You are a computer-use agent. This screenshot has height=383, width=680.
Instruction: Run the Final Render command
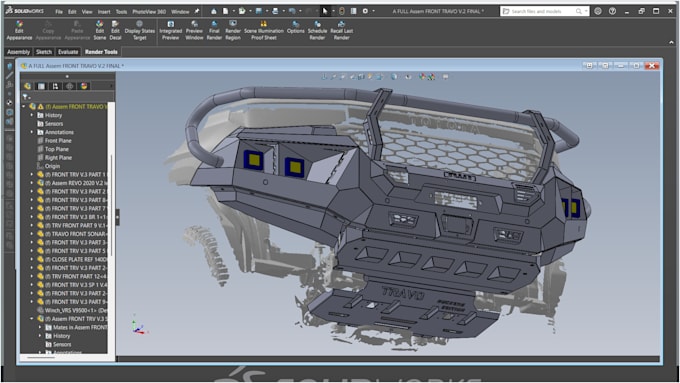[x=214, y=30]
